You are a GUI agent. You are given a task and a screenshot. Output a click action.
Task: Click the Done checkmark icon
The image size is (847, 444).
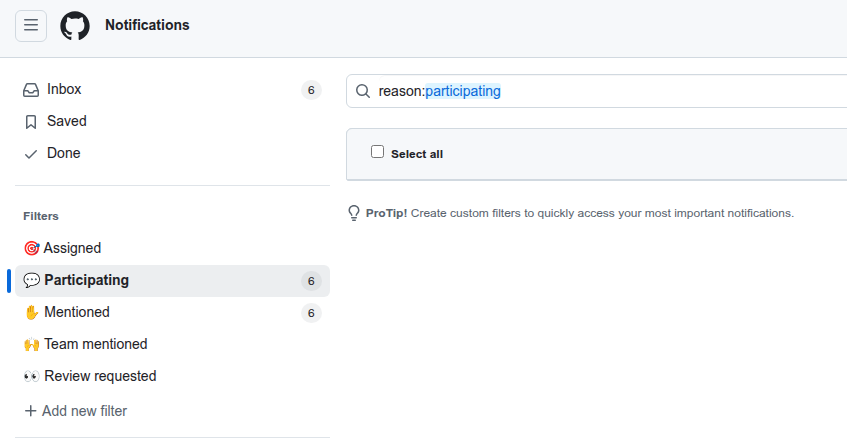click(x=31, y=154)
